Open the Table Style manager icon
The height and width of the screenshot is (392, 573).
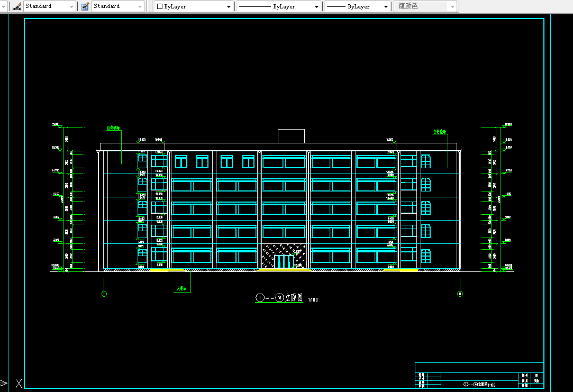pos(85,6)
